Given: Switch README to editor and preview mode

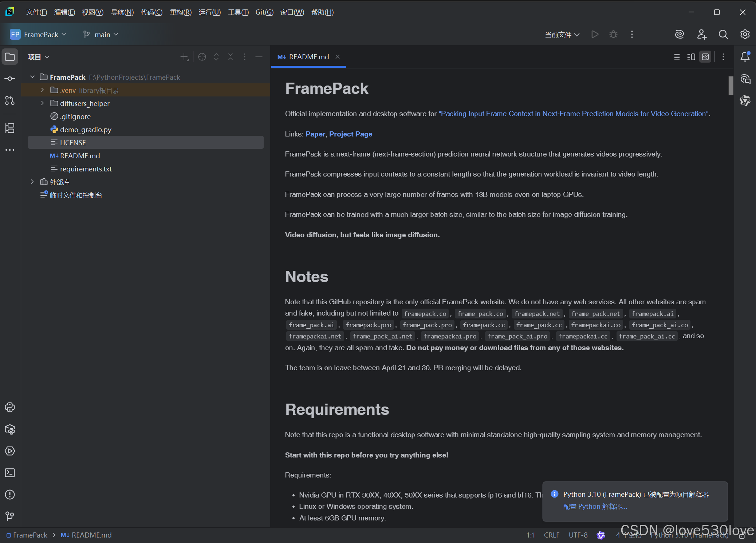Looking at the screenshot, I should [691, 57].
